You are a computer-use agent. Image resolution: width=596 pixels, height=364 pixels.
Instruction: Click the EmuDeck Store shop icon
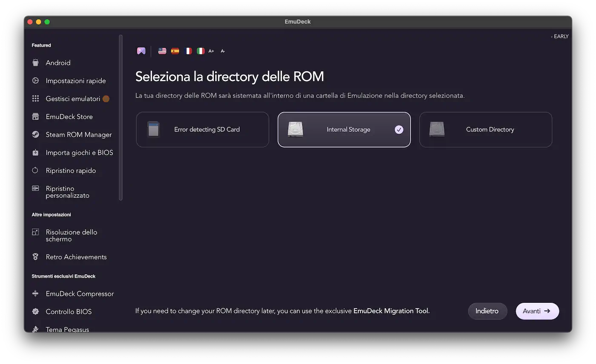click(35, 117)
